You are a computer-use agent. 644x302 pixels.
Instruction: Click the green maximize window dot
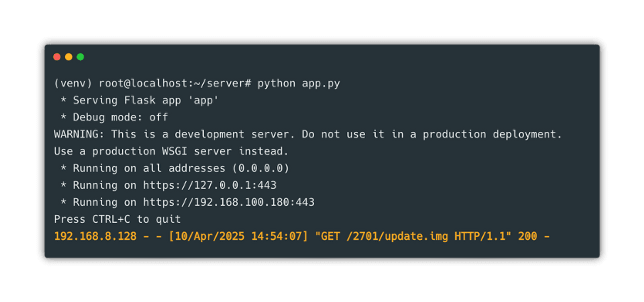[80, 57]
